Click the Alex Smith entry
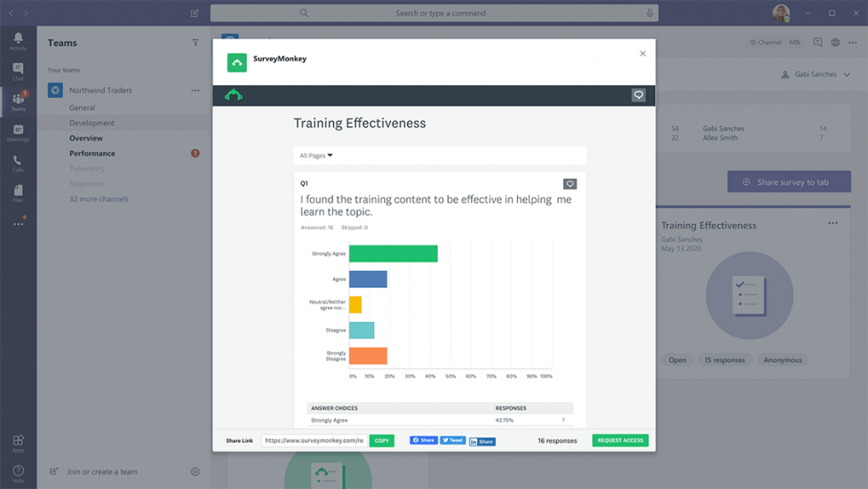This screenshot has height=489, width=868. click(721, 138)
